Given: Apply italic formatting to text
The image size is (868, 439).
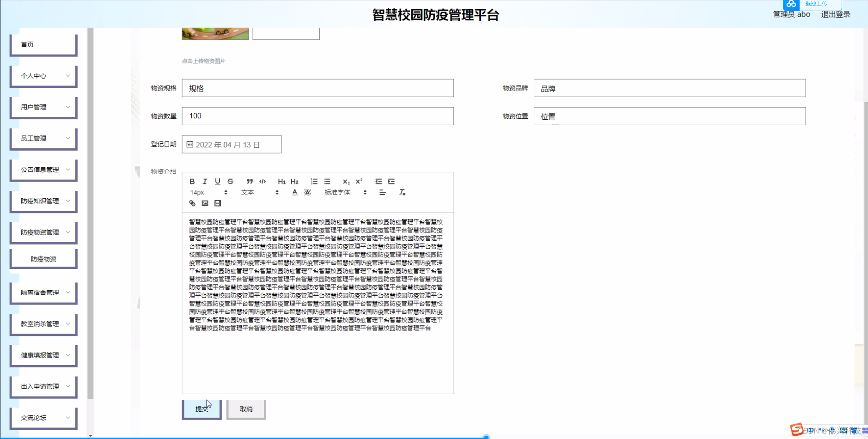Looking at the screenshot, I should (x=205, y=181).
